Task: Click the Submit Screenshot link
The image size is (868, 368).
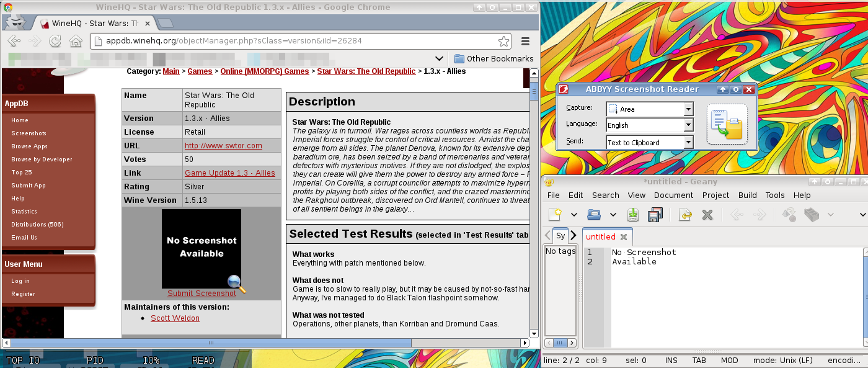Action: [x=201, y=294]
